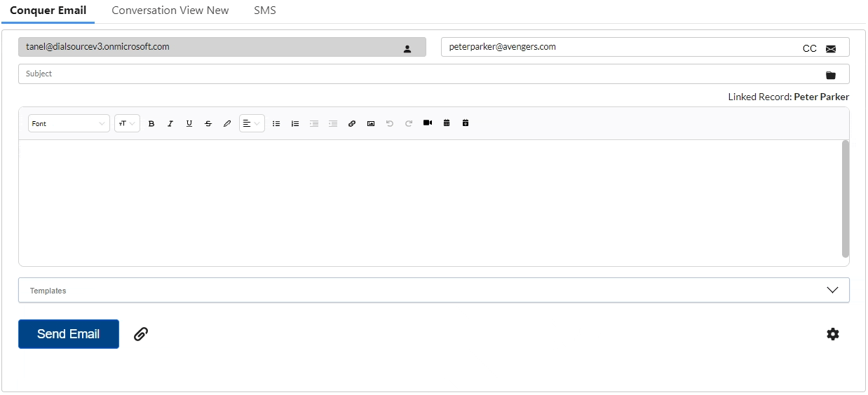
Task: Toggle italic text formatting
Action: (170, 123)
